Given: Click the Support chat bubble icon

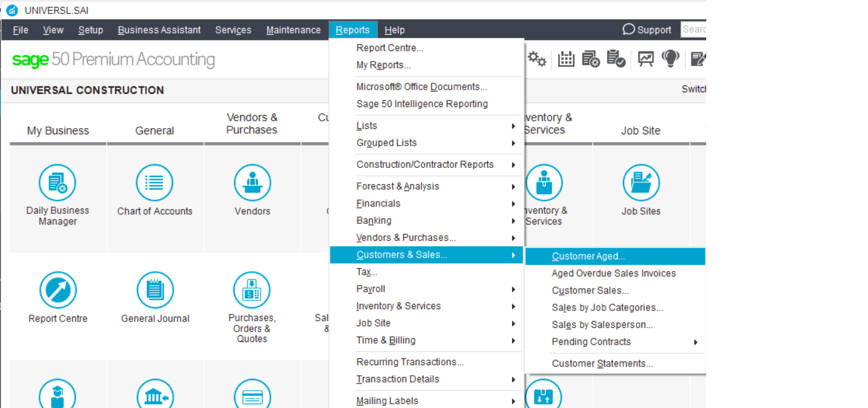Looking at the screenshot, I should 628,29.
